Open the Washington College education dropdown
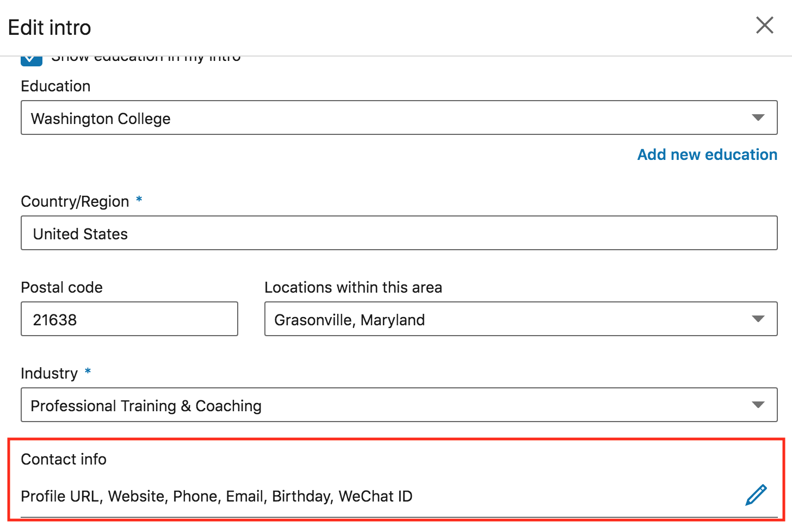The width and height of the screenshot is (792, 532). [381, 118]
